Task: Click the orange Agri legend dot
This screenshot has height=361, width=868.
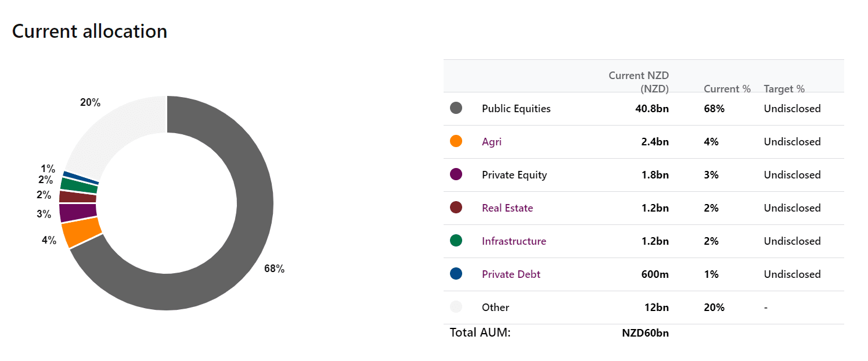Action: [456, 141]
